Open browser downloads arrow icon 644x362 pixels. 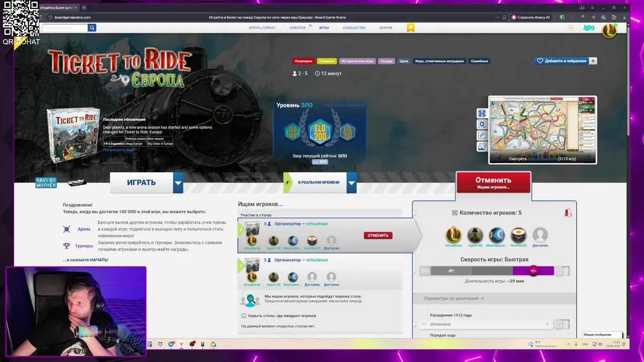(624, 17)
